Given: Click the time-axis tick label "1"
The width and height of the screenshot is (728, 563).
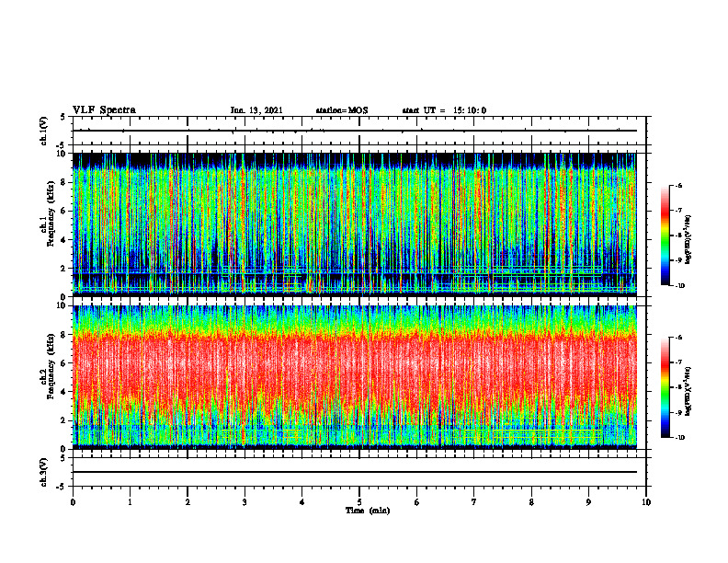Looking at the screenshot, I should coord(130,502).
